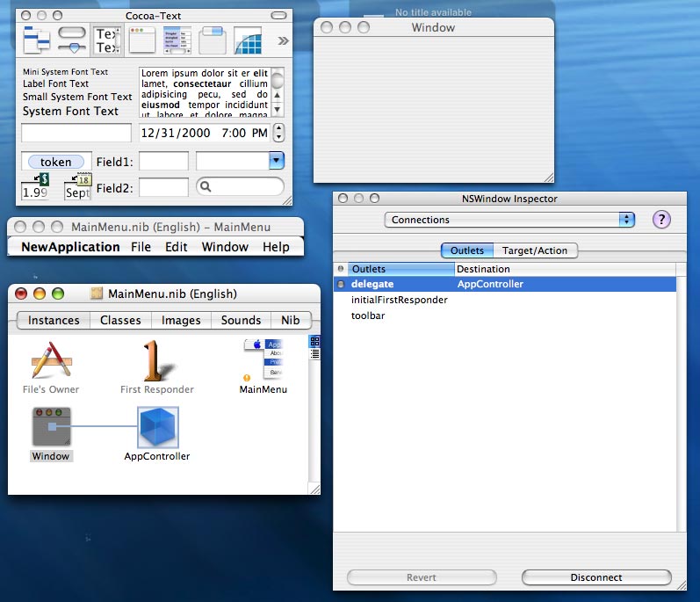
Task: Select the blue token in the token field
Action: [x=56, y=162]
